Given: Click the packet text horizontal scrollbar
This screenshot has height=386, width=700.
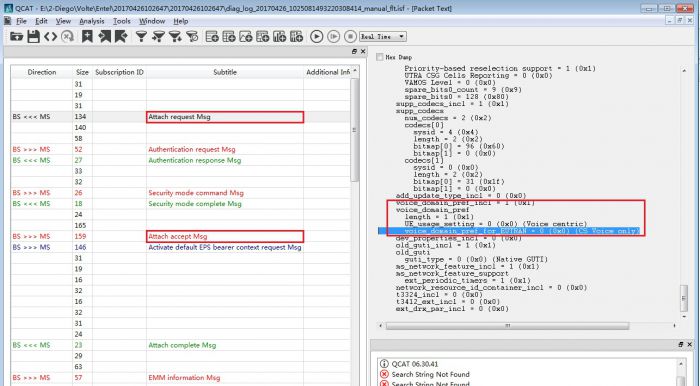Looking at the screenshot, I should tap(508, 326).
